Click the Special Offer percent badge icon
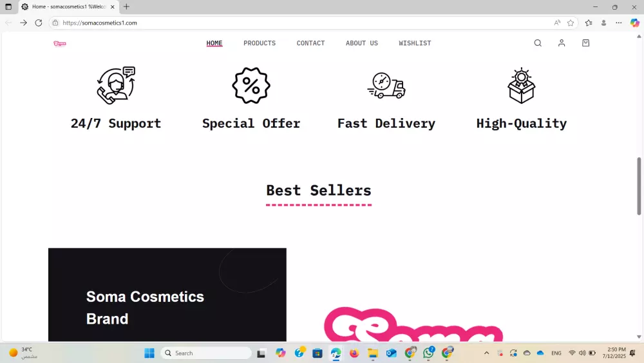 coord(251,86)
